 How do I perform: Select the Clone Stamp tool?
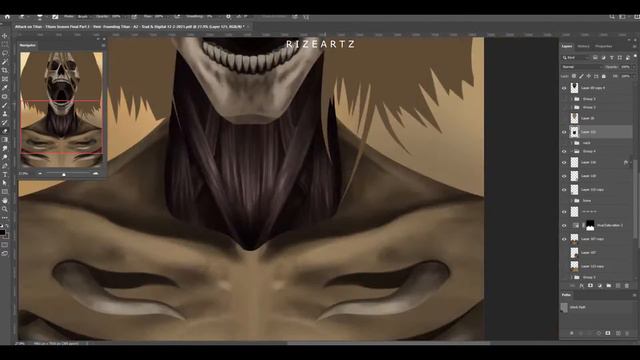pos(4,114)
